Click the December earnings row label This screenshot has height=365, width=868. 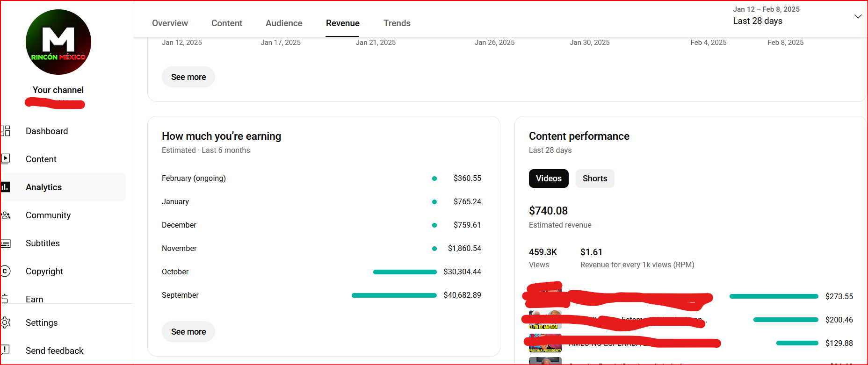pyautogui.click(x=179, y=225)
